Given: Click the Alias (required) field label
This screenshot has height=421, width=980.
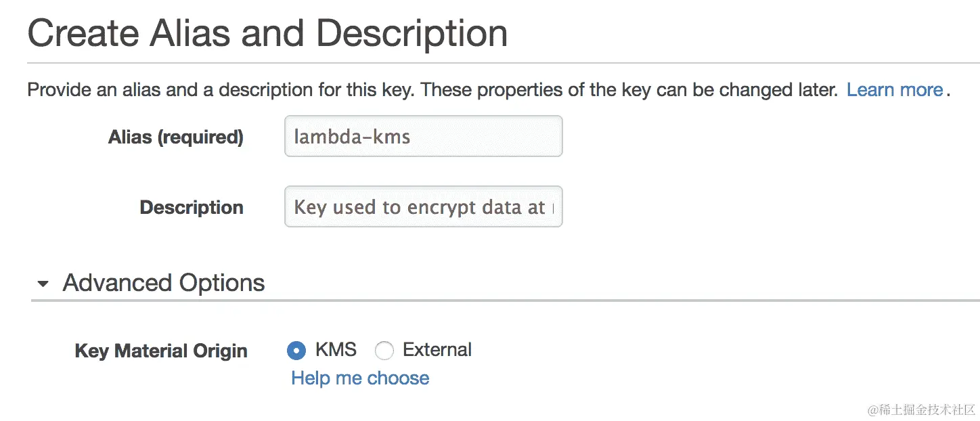Looking at the screenshot, I should click(x=175, y=137).
